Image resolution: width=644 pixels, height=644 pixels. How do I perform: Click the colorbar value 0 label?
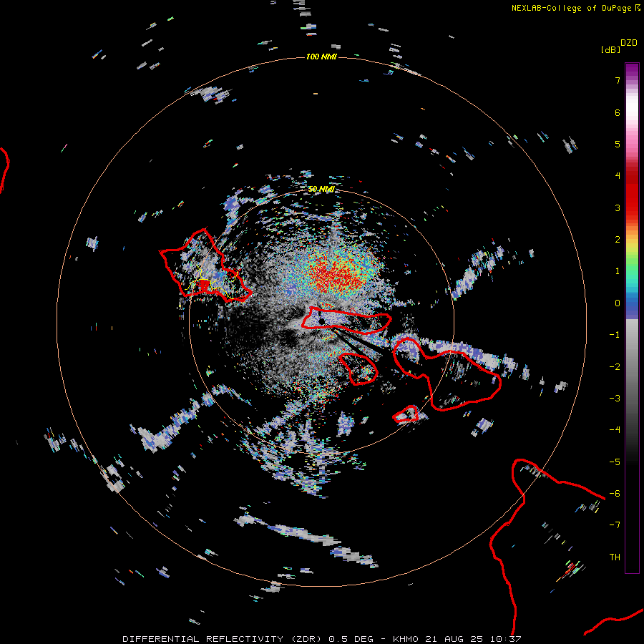[x=618, y=303]
